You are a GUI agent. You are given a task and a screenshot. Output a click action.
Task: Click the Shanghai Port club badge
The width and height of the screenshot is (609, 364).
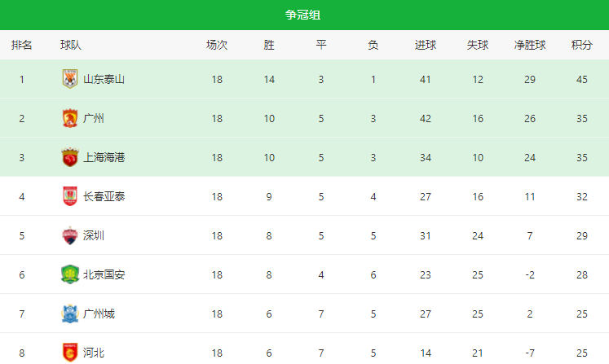point(70,157)
